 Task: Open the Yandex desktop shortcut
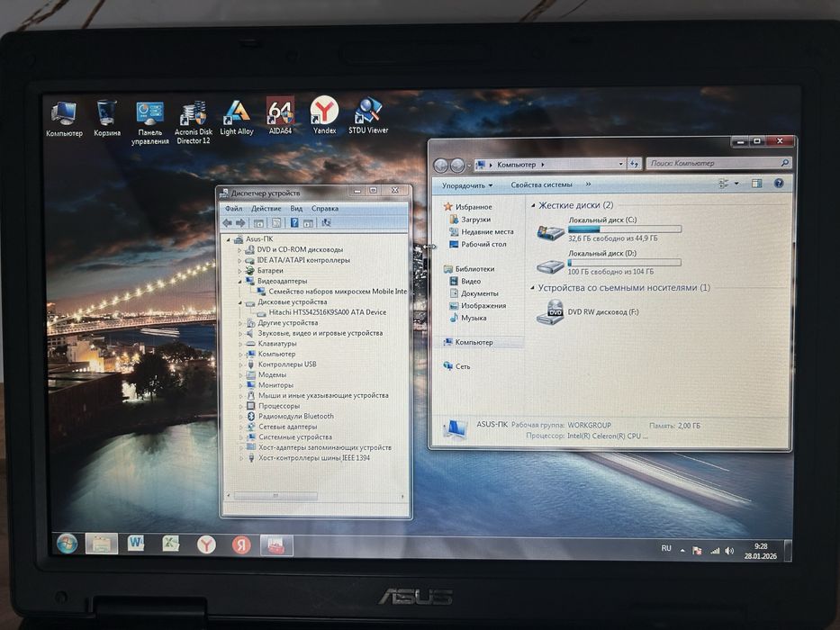324,115
